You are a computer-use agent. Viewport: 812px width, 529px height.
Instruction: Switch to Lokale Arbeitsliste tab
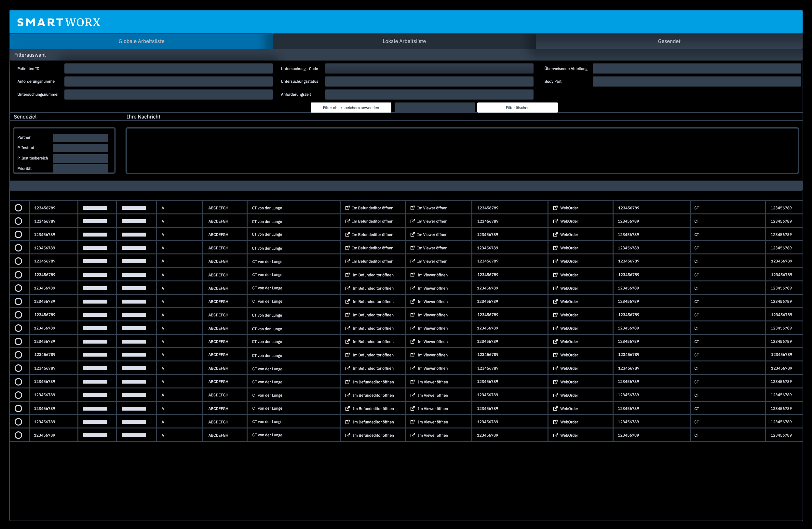tap(404, 41)
